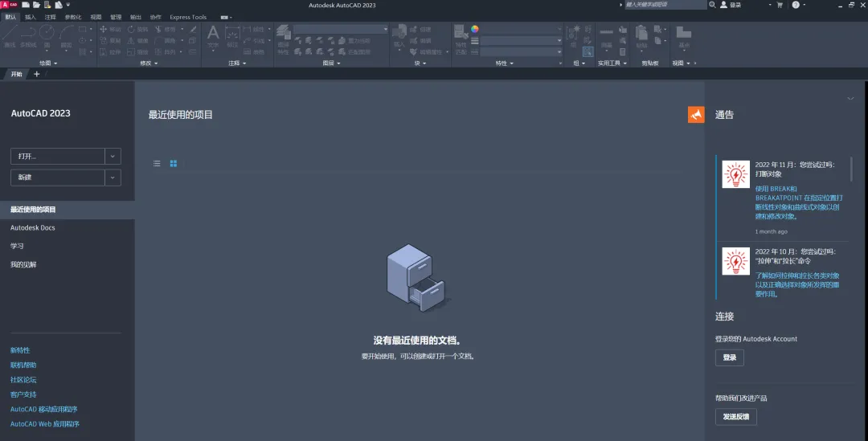The height and width of the screenshot is (441, 868).
Task: Switch to the 插入 ribbon tab
Action: 31,17
